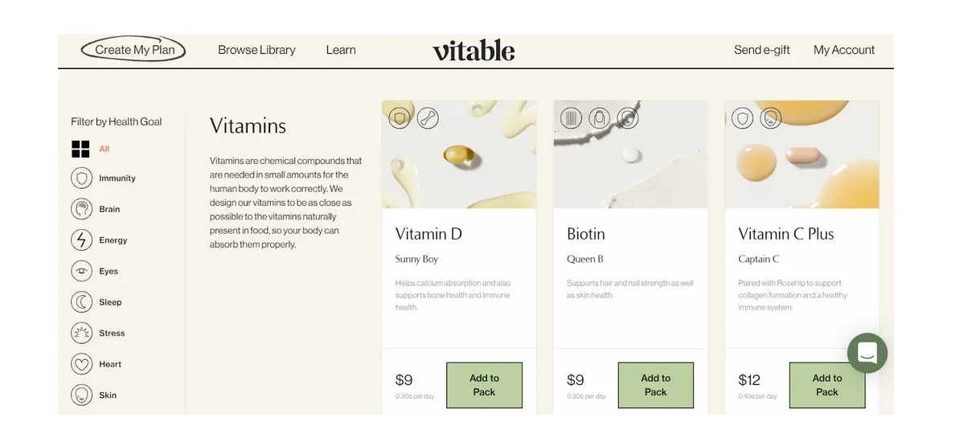Click Send e-gift link
The width and height of the screenshot is (980, 438).
(x=761, y=50)
